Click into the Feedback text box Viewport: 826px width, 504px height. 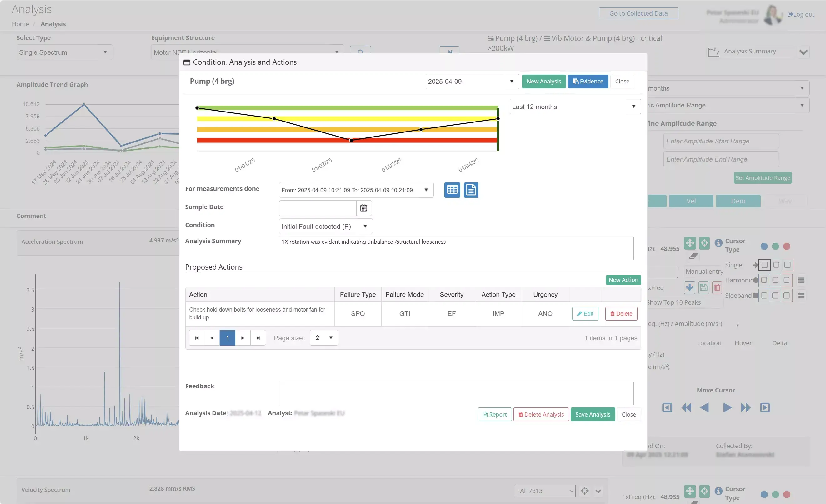pyautogui.click(x=456, y=393)
